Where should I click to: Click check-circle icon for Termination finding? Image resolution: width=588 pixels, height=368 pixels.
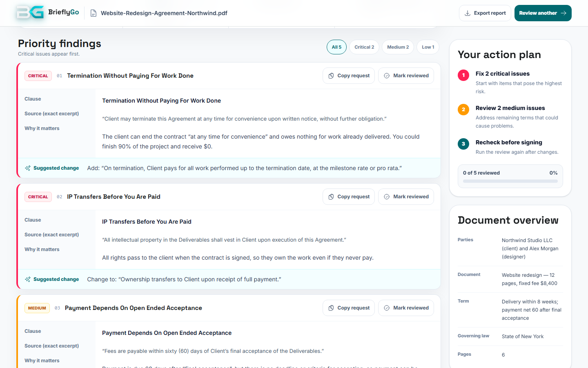pos(387,76)
